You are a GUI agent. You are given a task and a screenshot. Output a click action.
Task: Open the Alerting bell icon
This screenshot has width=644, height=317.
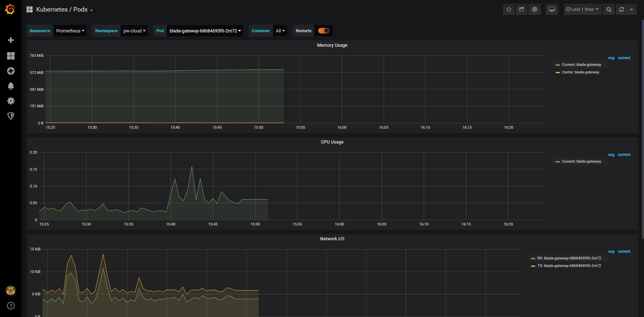(x=11, y=86)
